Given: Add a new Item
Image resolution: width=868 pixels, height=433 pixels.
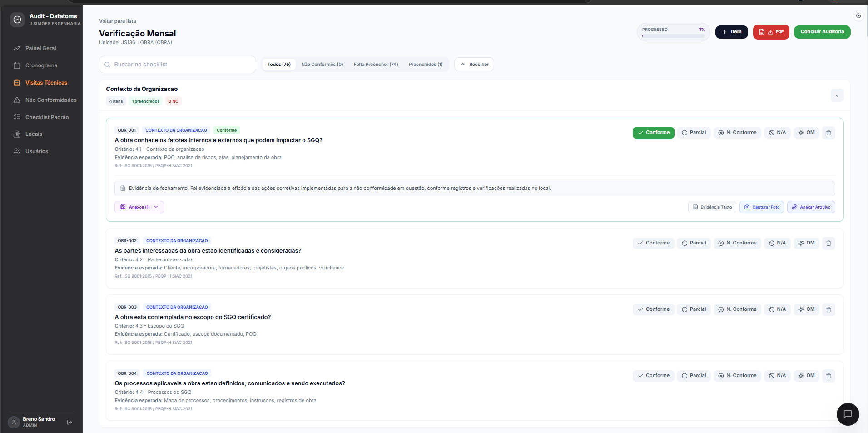Looking at the screenshot, I should pos(732,32).
